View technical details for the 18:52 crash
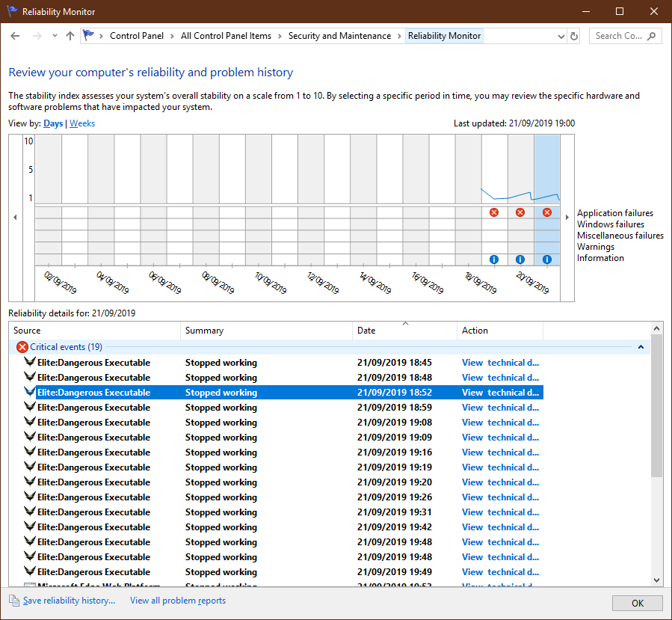This screenshot has height=620, width=672. [500, 393]
